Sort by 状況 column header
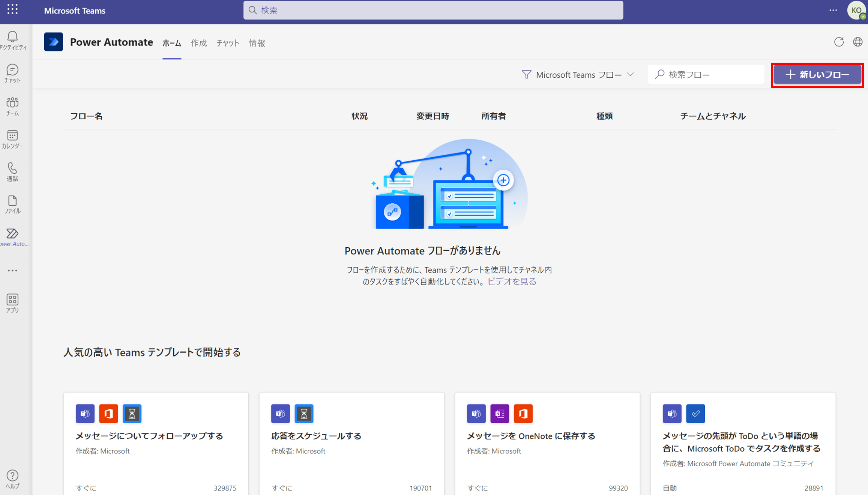868x495 pixels. [x=359, y=116]
